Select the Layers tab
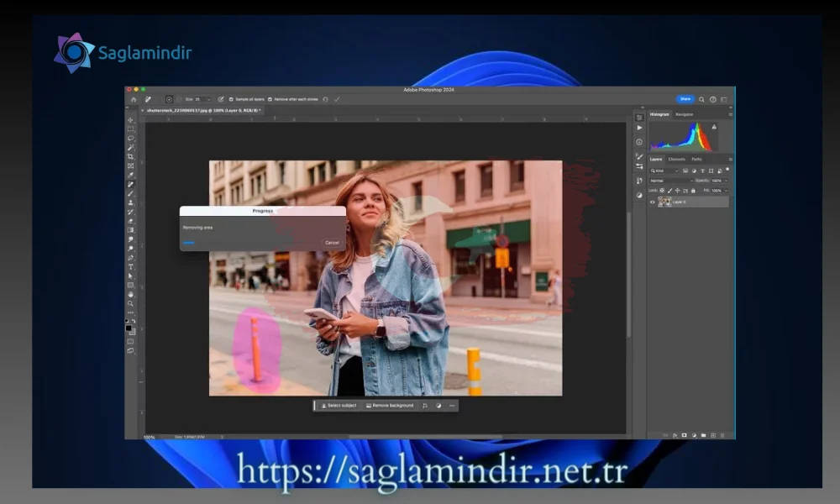The width and height of the screenshot is (840, 504). click(656, 159)
